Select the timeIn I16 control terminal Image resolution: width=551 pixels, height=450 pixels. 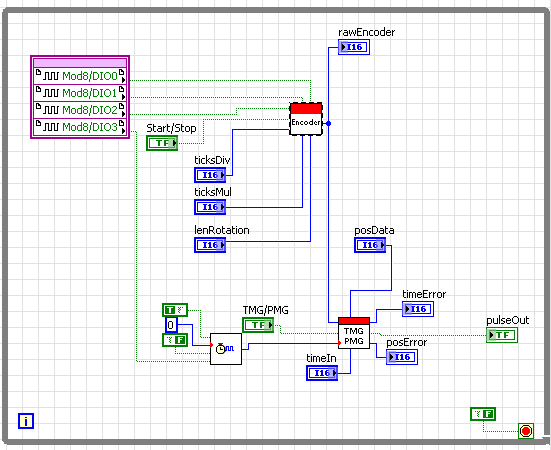(322, 373)
